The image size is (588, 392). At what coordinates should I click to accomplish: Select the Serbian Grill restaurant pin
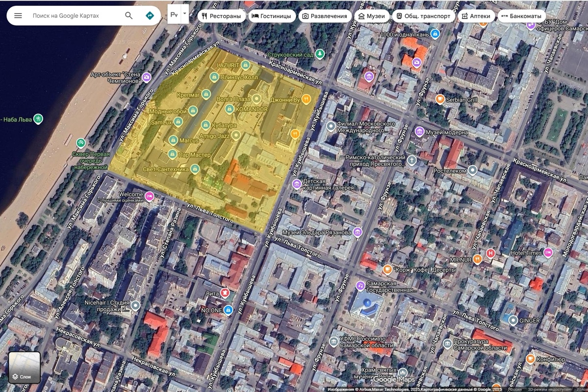(440, 99)
